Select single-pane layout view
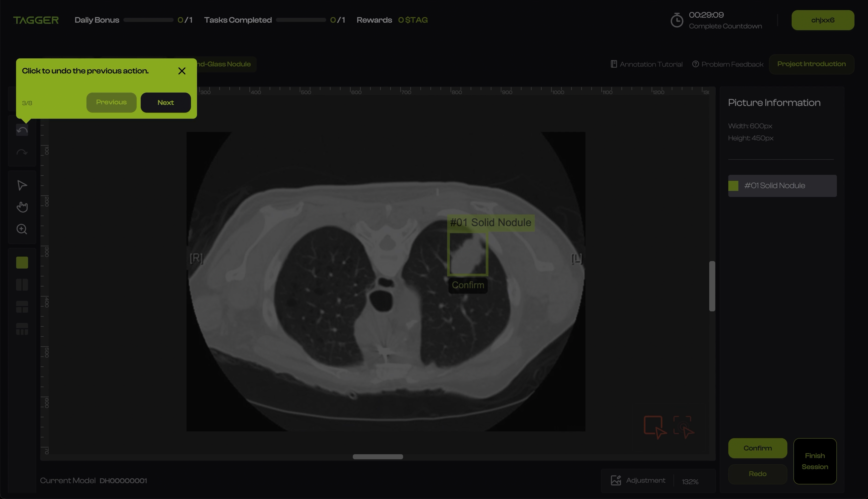This screenshot has width=868, height=499. point(22,262)
